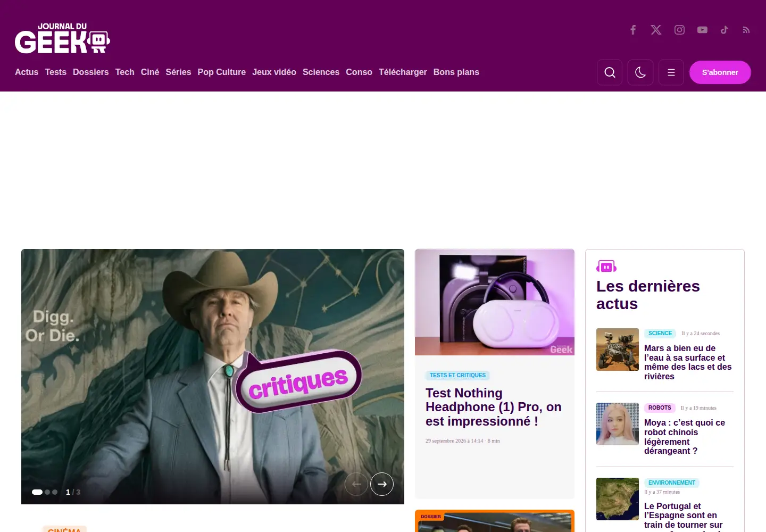This screenshot has width=766, height=532.
Task: Read the Test Nothing Headphone (1) Pro article
Action: pos(494,407)
